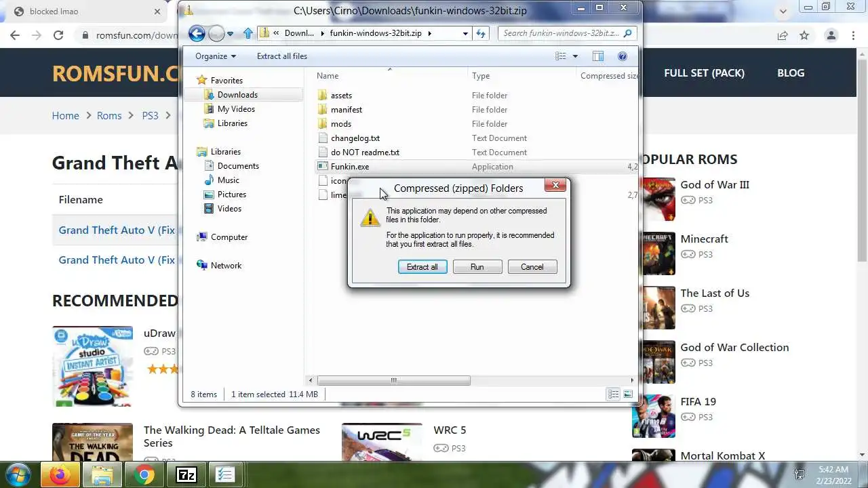Toggle the preview pane icon
Viewport: 868px width, 488px height.
tap(598, 56)
